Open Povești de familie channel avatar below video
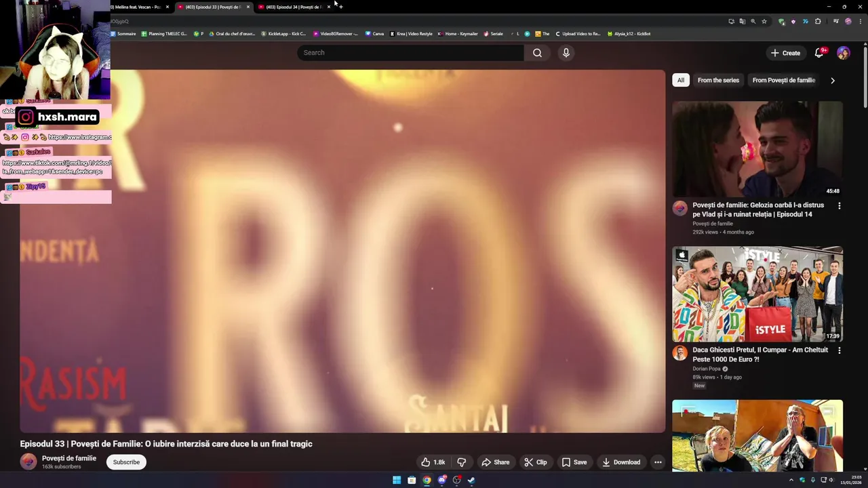The image size is (868, 488). (x=28, y=462)
